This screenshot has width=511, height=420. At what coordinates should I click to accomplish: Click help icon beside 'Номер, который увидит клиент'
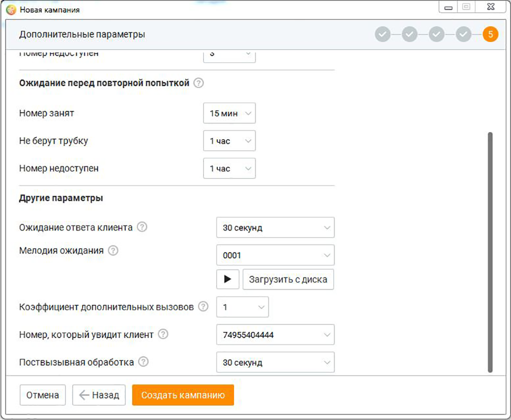pyautogui.click(x=163, y=334)
